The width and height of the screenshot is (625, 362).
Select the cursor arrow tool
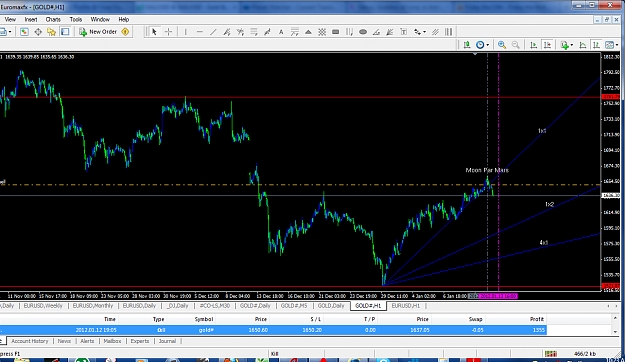pyautogui.click(x=154, y=32)
